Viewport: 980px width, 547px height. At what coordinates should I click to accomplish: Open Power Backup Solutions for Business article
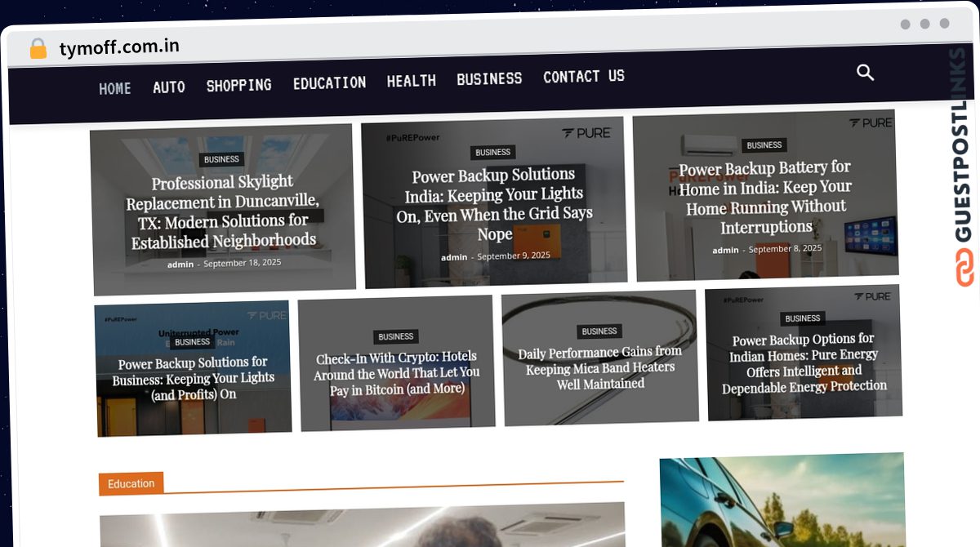pos(194,378)
